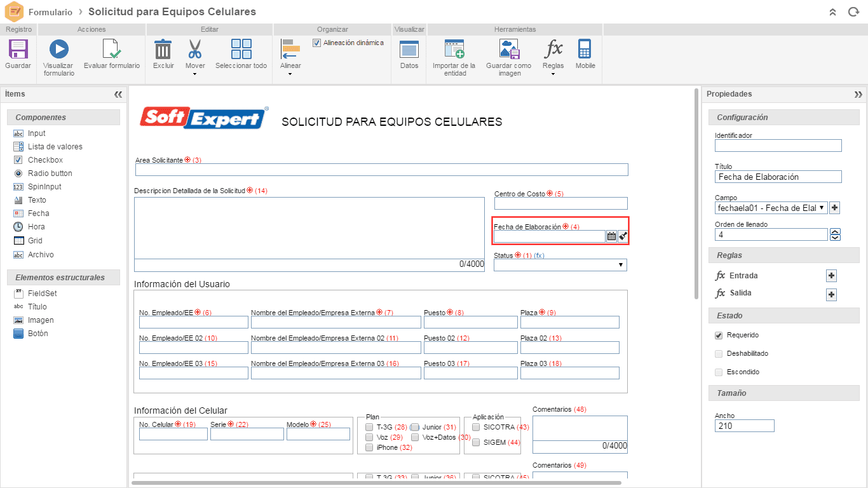
Task: Click Importar de la entidad icon
Action: pos(454,49)
